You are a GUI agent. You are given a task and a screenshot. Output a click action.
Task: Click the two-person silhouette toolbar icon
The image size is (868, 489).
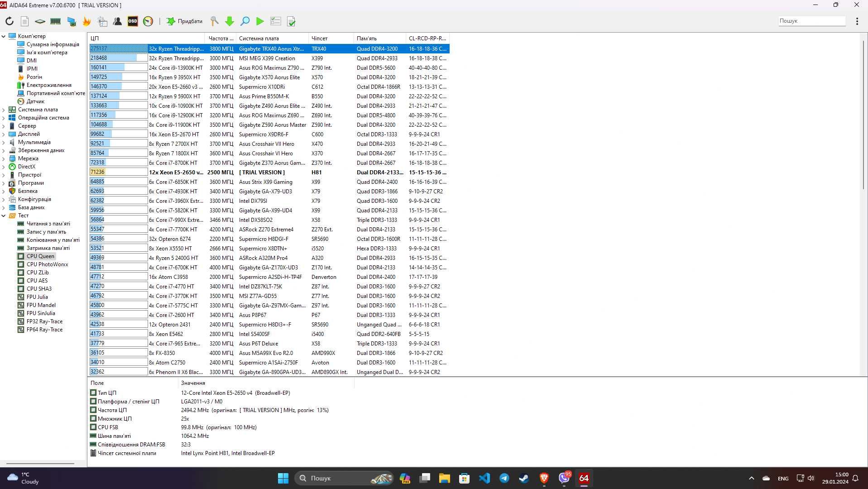click(117, 21)
